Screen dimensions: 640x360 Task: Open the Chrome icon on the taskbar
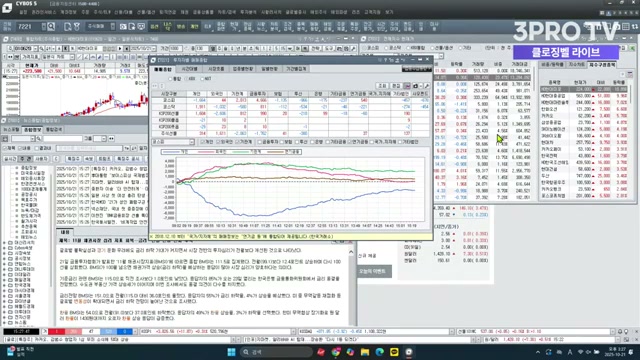click(336, 352)
